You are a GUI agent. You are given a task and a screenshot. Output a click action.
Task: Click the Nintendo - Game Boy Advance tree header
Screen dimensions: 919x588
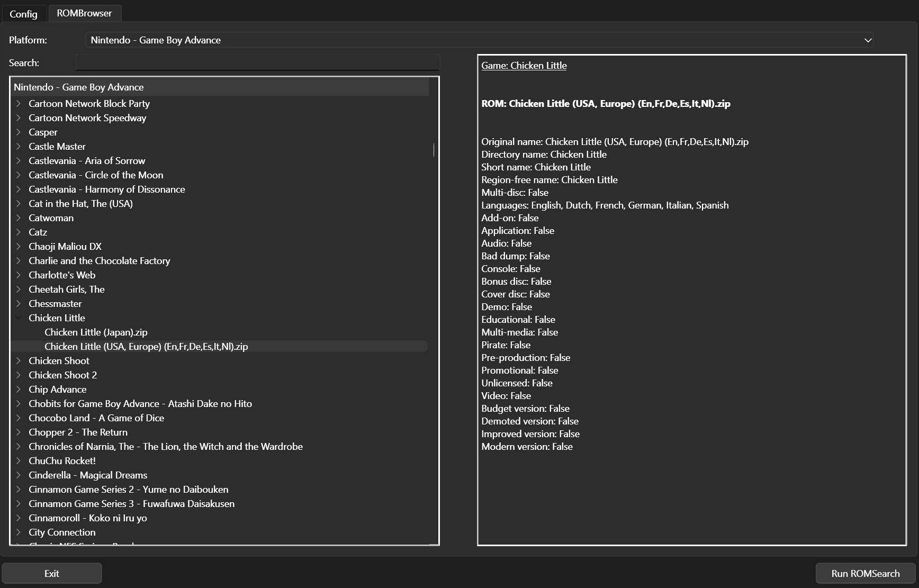(220, 87)
